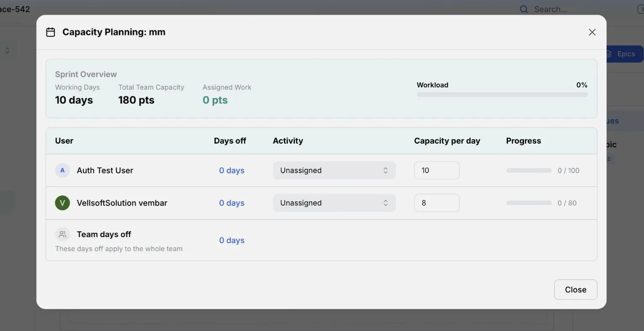
Task: Click VellsoftSolution vembar progress bar
Action: (x=529, y=203)
